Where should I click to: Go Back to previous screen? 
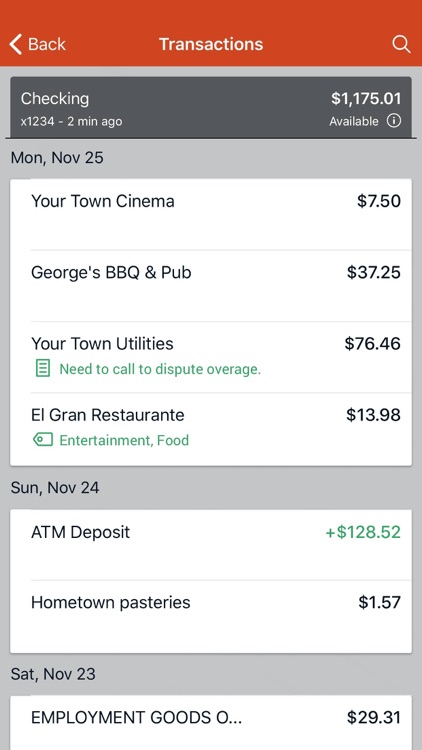point(37,44)
